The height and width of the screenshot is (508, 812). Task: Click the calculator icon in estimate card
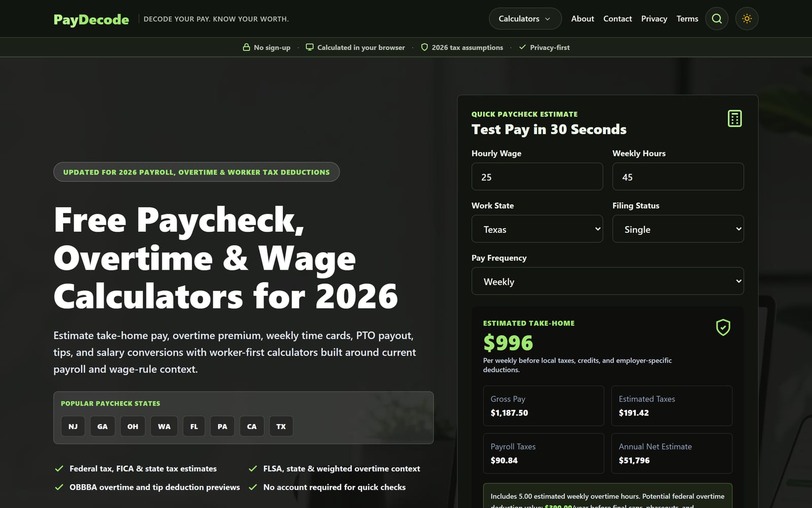(734, 118)
